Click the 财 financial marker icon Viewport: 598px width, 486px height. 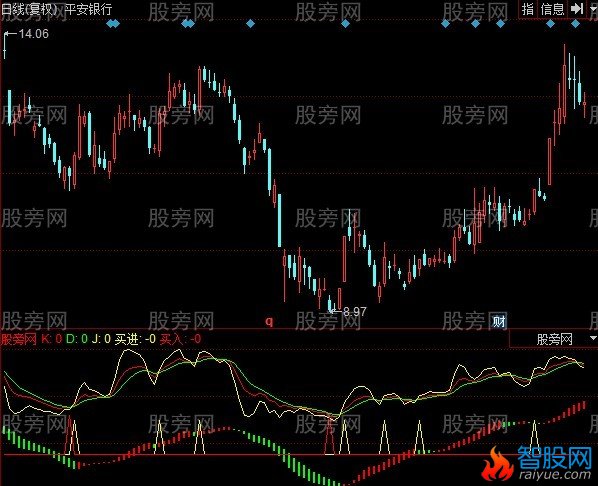pos(498,322)
